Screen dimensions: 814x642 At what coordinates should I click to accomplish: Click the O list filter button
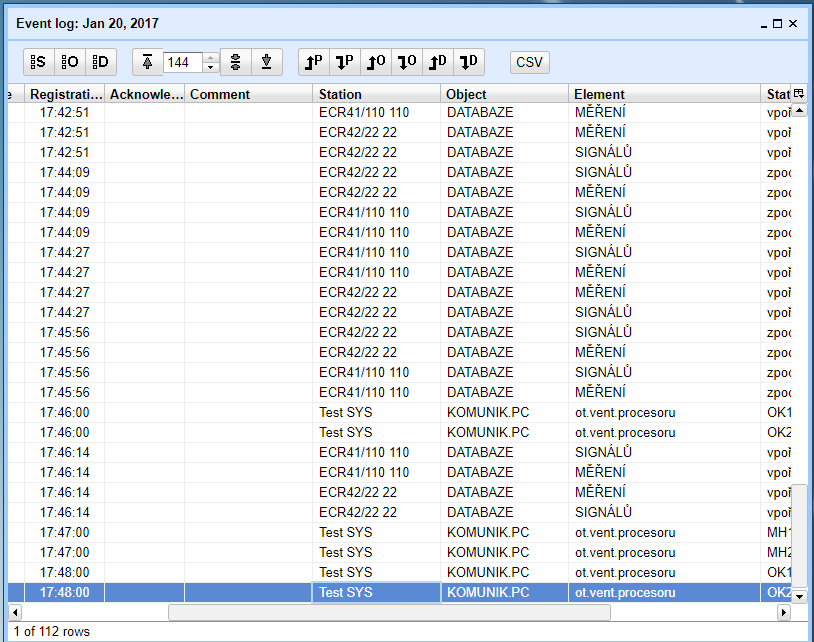70,62
